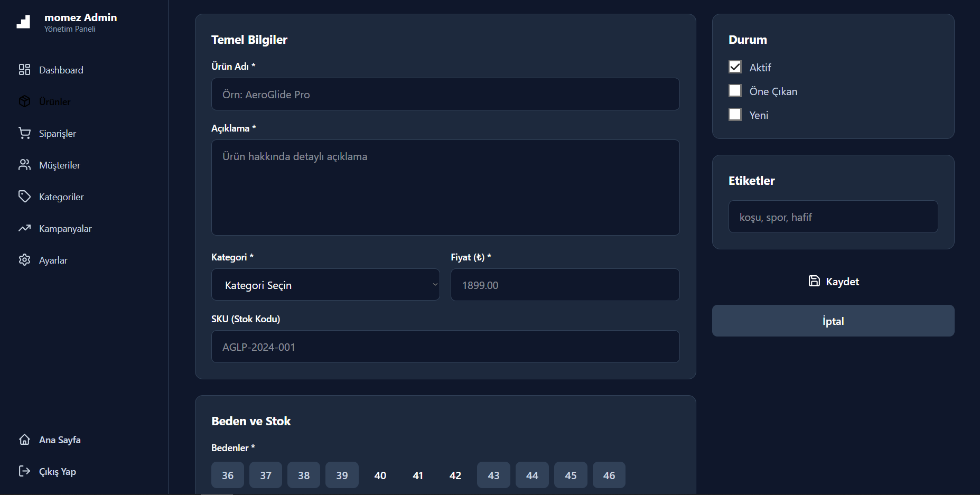Click the Kampanyalar trending arrow icon
980x495 pixels.
(24, 228)
